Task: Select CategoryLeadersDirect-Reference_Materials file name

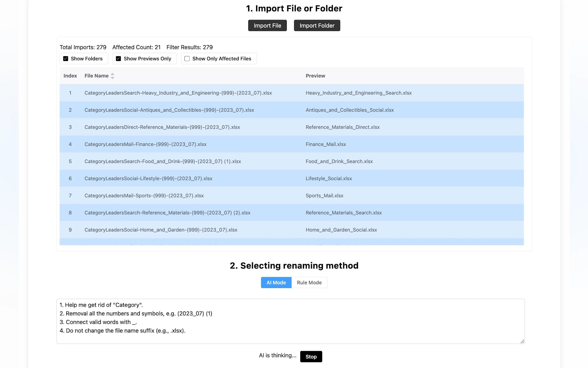Action: [x=162, y=127]
